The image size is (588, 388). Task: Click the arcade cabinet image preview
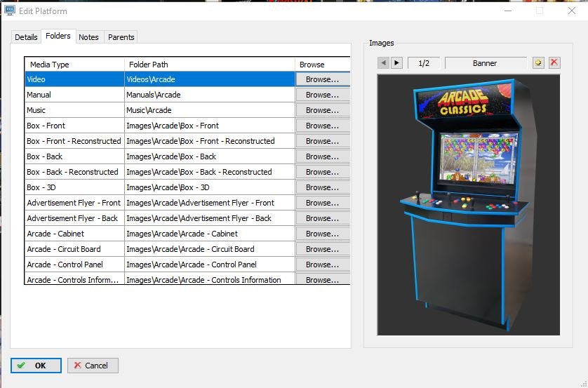(469, 205)
